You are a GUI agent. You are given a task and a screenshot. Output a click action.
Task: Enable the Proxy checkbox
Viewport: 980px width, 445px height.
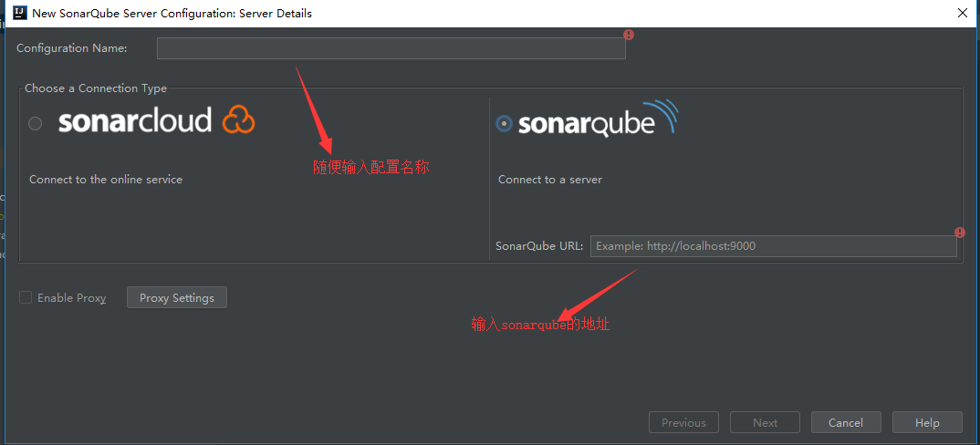pyautogui.click(x=26, y=297)
